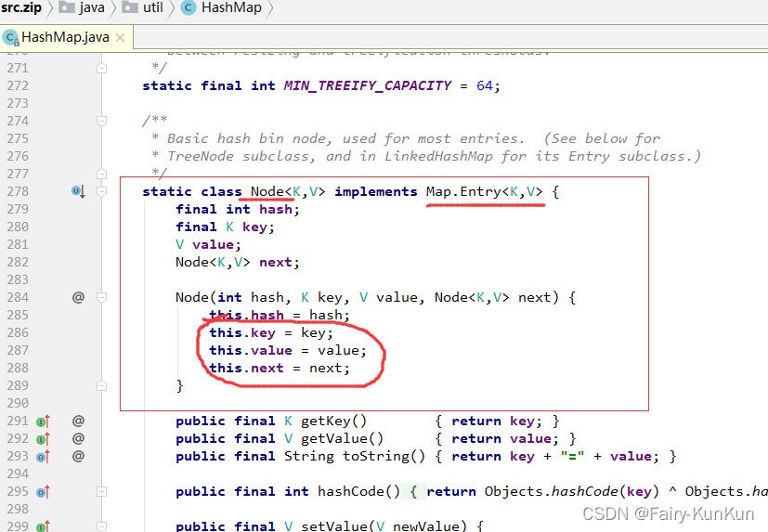The image size is (768, 532).
Task: Open src.zip in the navigation breadcrumb
Action: pyautogui.click(x=21, y=7)
